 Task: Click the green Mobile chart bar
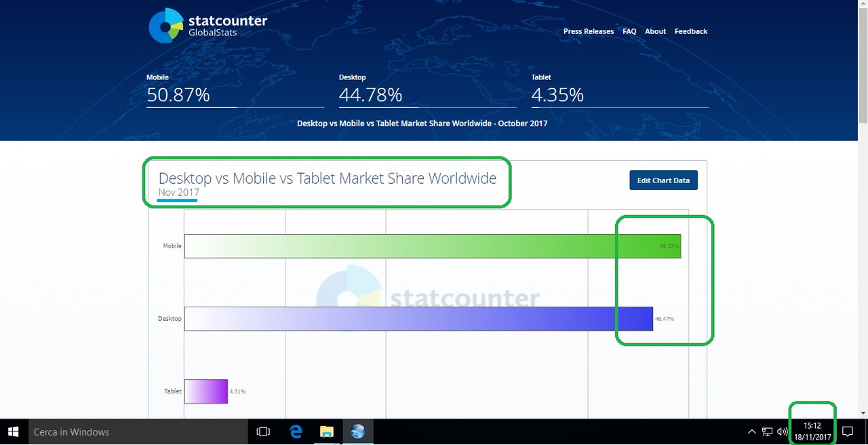pos(433,246)
